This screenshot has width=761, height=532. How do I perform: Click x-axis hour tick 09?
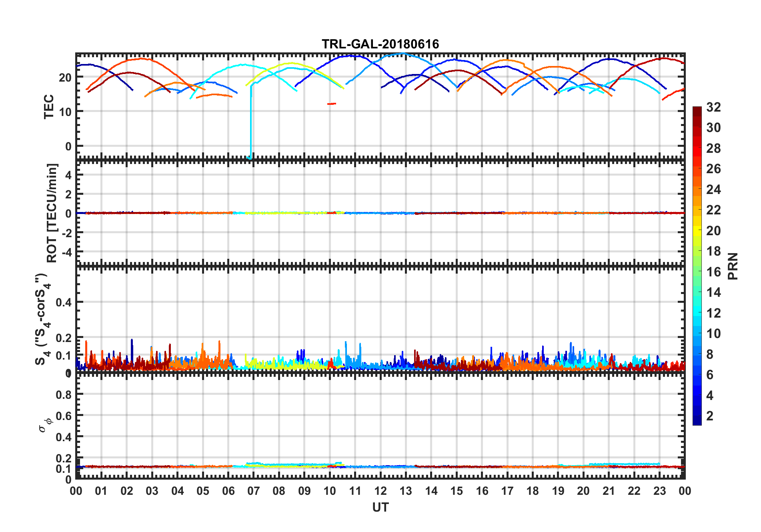coord(304,491)
